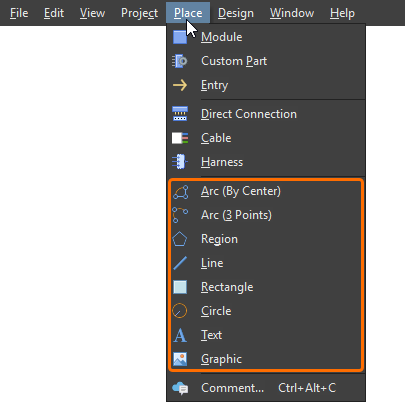Screen dimensions: 405x402
Task: Open the Comment... menu entry
Action: [266, 388]
